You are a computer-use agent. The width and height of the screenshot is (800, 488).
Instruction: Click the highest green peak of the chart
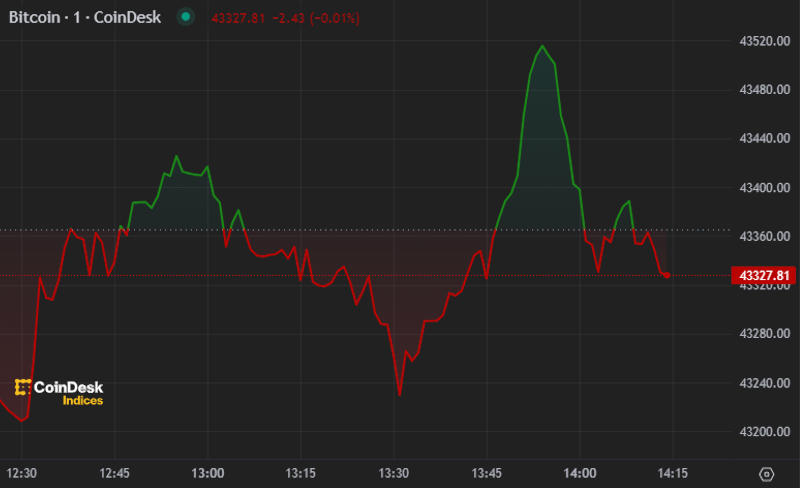541,46
